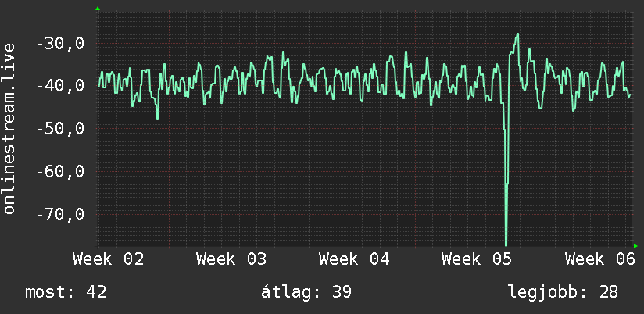Click the "-60,0" y-axis label
The width and height of the screenshot is (644, 314).
60,172
